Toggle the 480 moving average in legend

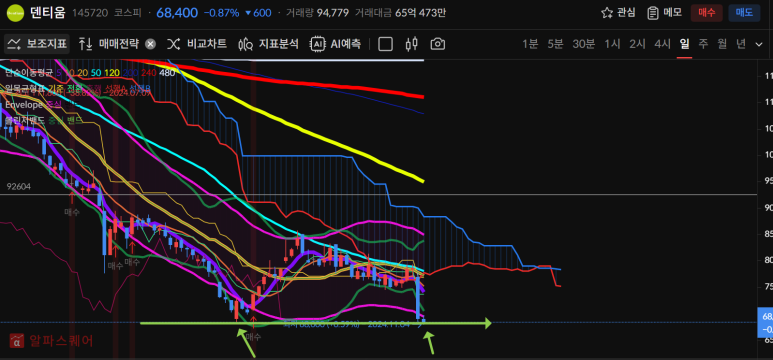168,72
